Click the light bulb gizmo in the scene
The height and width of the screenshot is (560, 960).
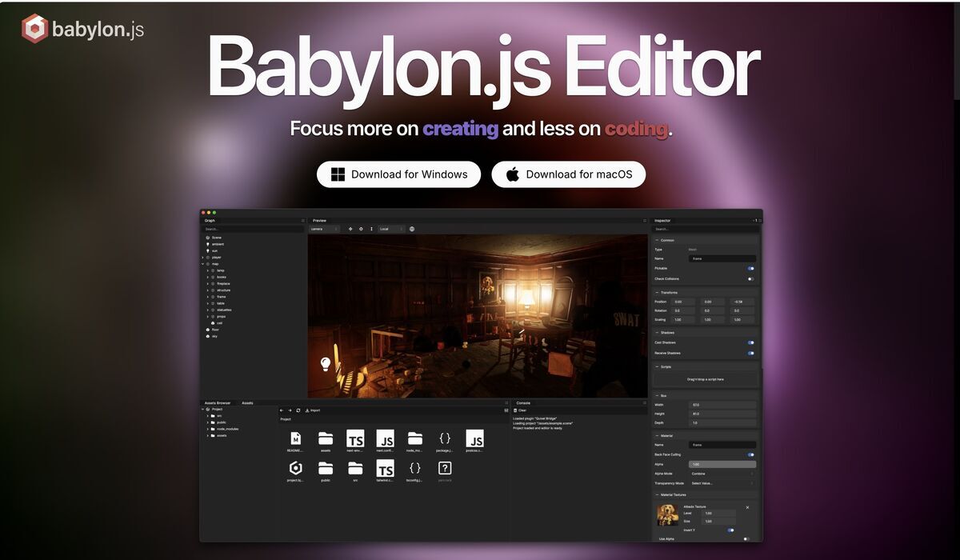(326, 364)
